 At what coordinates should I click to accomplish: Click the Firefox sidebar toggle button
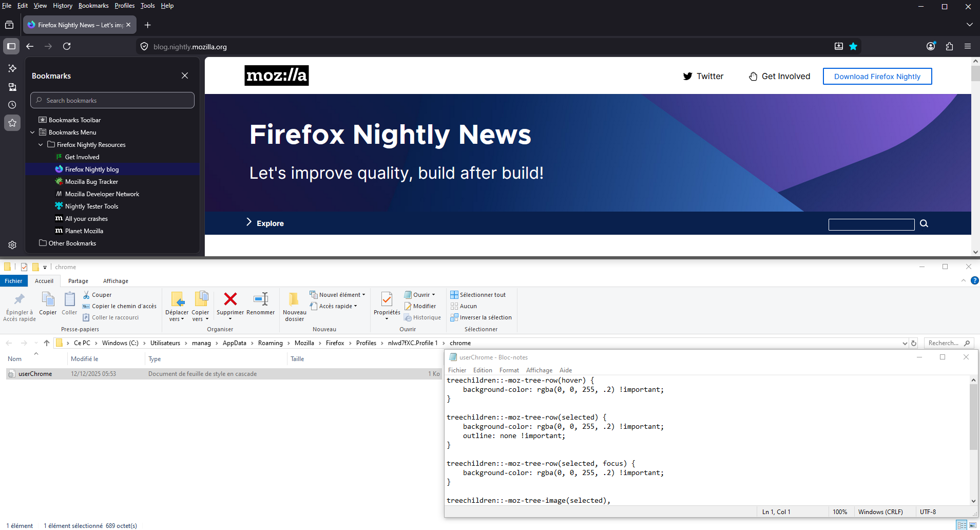pyautogui.click(x=11, y=46)
